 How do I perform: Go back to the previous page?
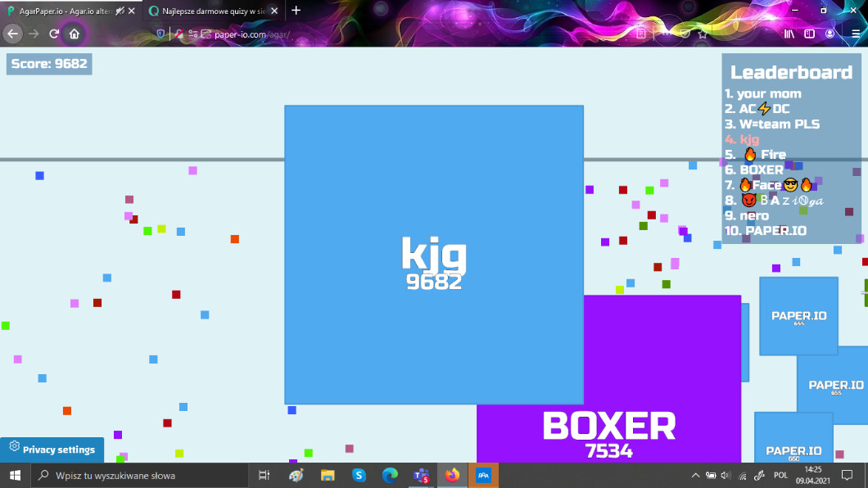[13, 34]
